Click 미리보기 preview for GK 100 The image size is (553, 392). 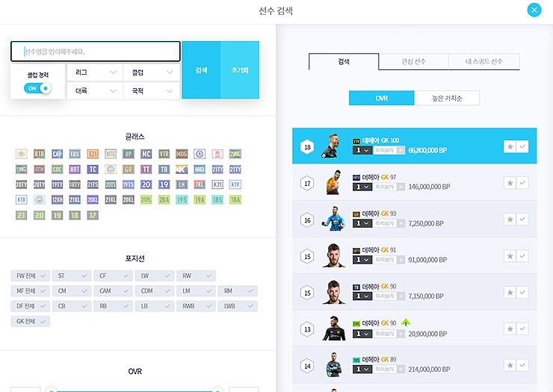pos(384,150)
